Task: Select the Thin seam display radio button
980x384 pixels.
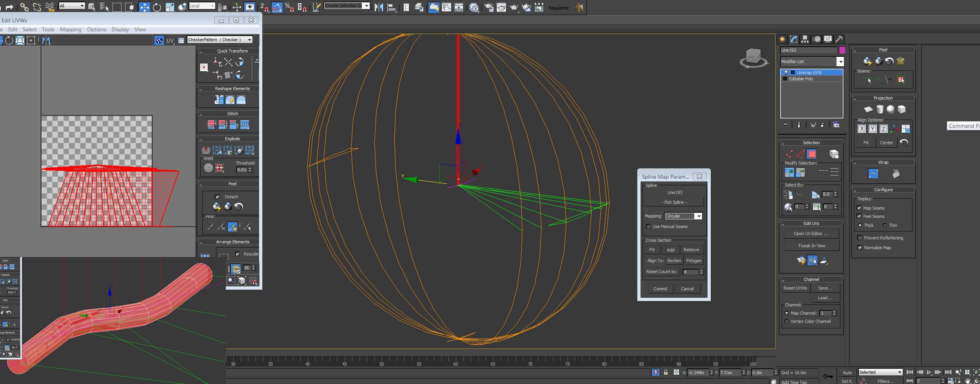Action: click(x=885, y=225)
